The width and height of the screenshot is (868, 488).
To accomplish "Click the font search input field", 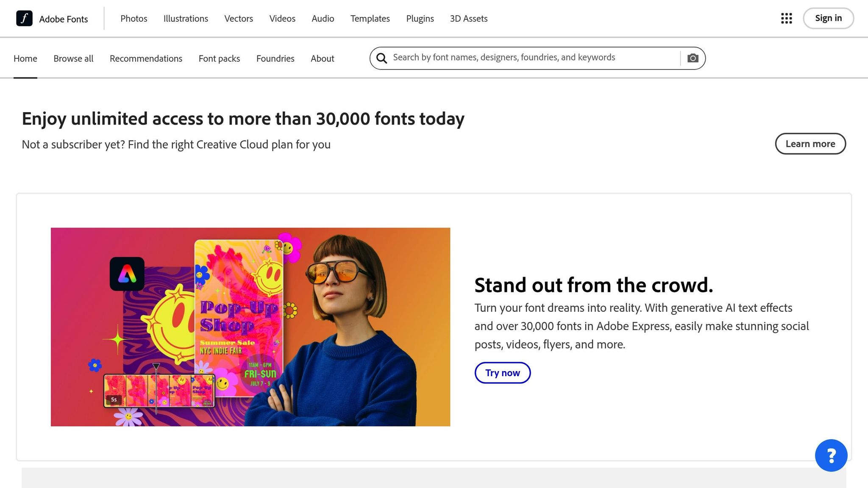I will (x=509, y=58).
